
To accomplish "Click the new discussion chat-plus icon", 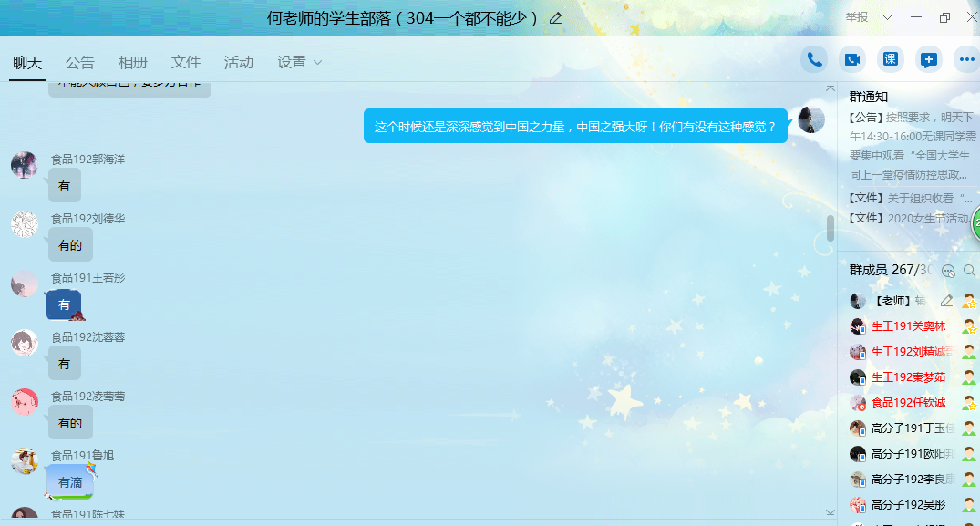I will [928, 60].
